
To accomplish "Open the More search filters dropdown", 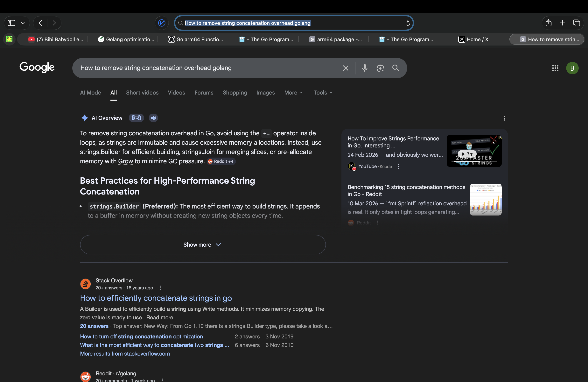I will click(293, 93).
